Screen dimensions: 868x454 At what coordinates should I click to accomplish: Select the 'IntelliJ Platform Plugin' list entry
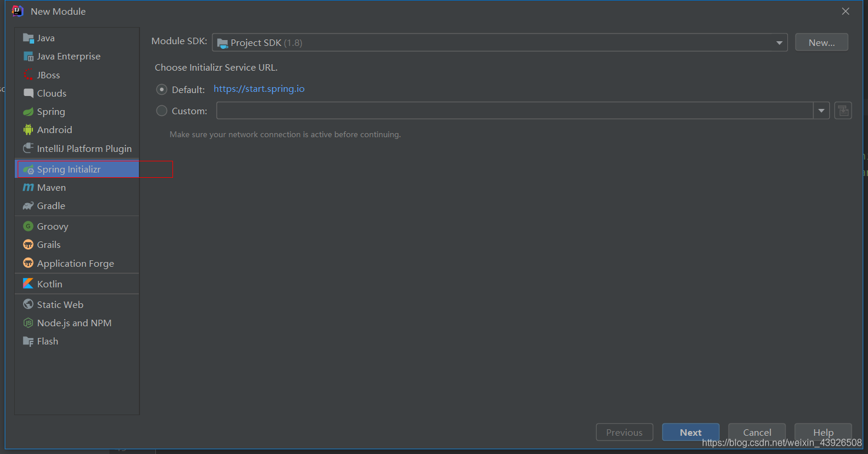point(77,148)
